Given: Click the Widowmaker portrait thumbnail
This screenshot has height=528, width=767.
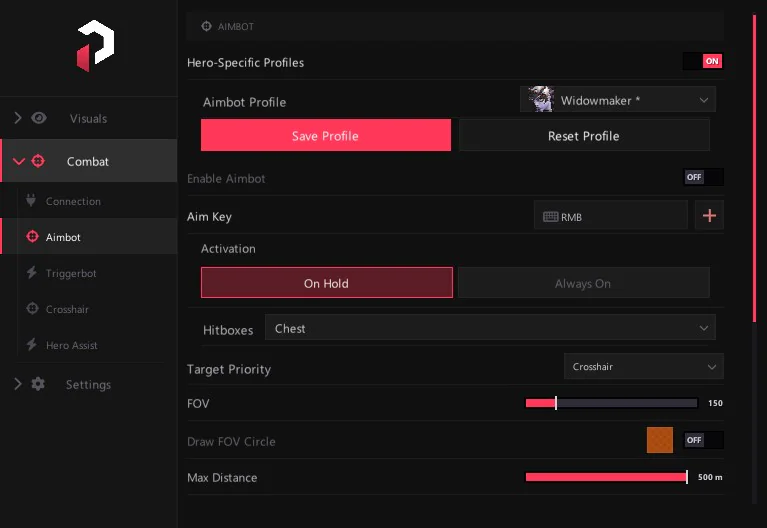Looking at the screenshot, I should 541,99.
